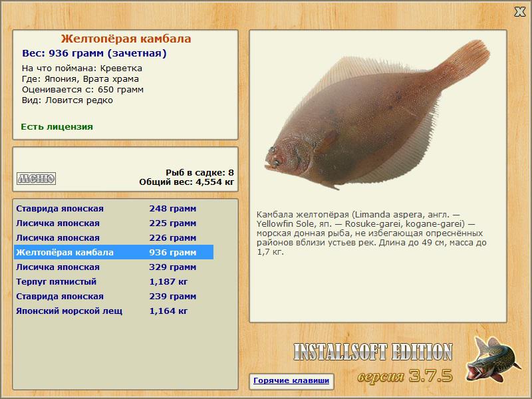Open the Меню button

point(37,178)
